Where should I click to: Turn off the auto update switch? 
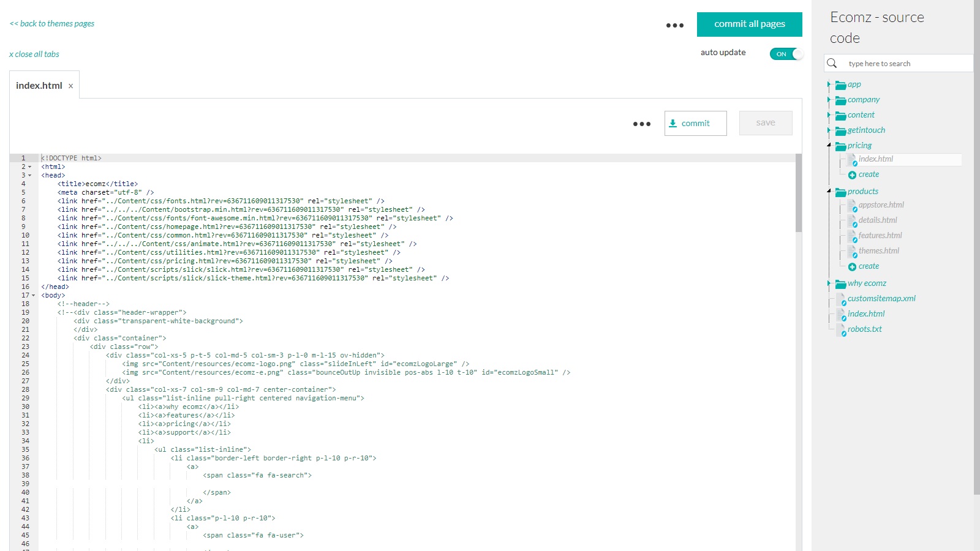click(x=786, y=54)
